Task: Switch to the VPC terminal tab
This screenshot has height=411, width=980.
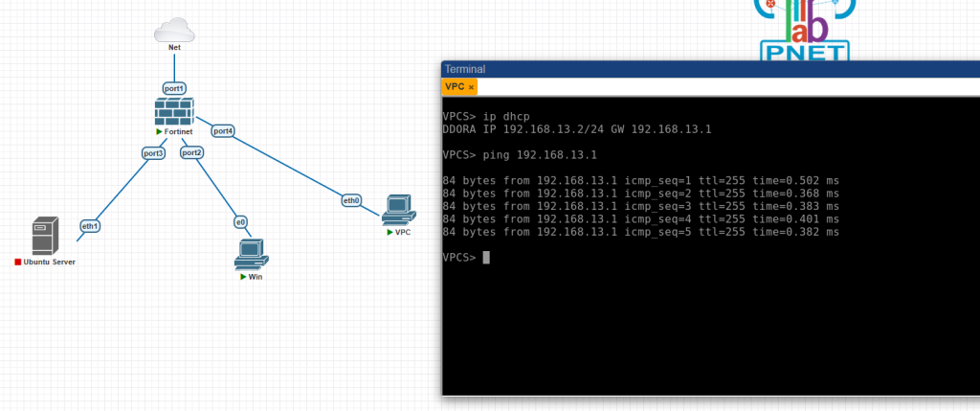Action: pos(455,86)
